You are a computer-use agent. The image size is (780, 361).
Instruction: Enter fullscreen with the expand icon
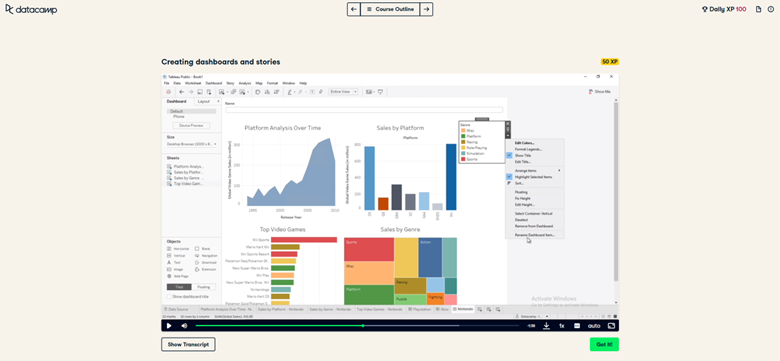pos(611,326)
